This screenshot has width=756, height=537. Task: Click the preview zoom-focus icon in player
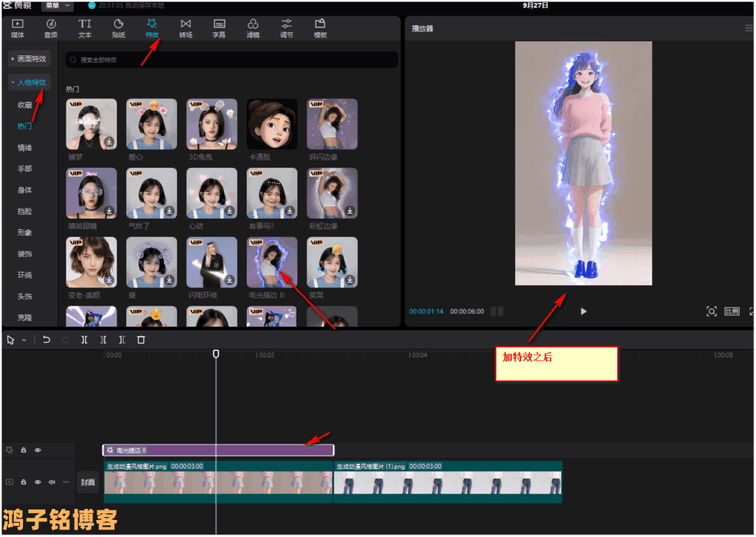712,312
